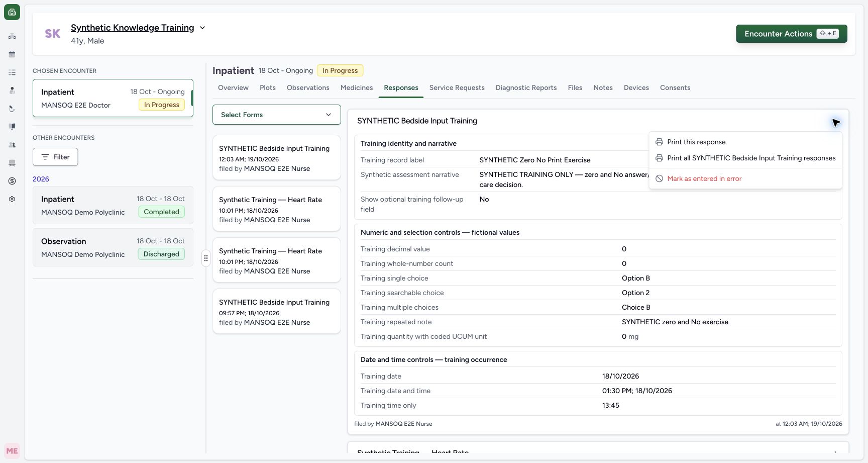
Task: Open the Bedside Input Training response from 12:03 AM
Action: click(x=277, y=157)
